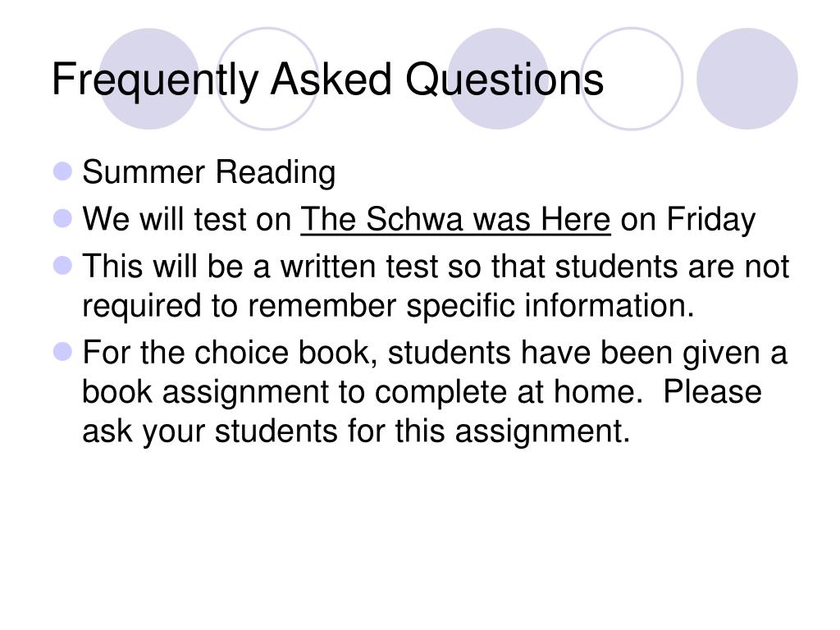Screen dimensions: 840x630
Task: Click the bullet dot beside 'For the choice book'
Action: click(x=63, y=352)
